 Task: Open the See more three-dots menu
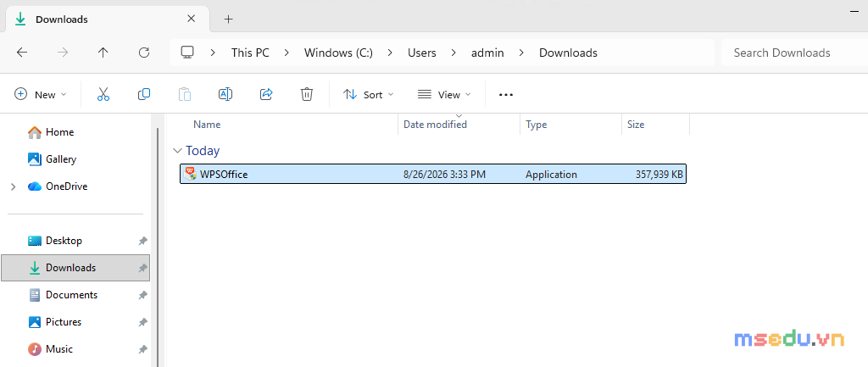[x=506, y=95]
